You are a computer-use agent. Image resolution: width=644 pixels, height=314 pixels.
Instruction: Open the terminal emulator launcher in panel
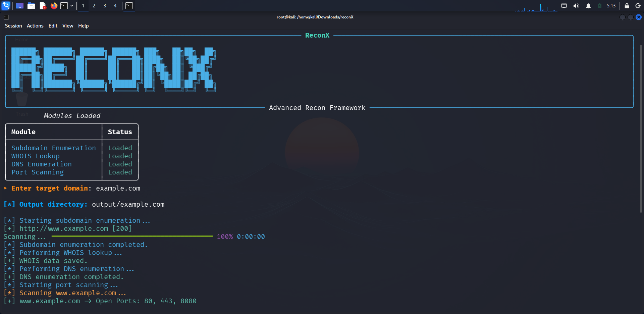(64, 6)
